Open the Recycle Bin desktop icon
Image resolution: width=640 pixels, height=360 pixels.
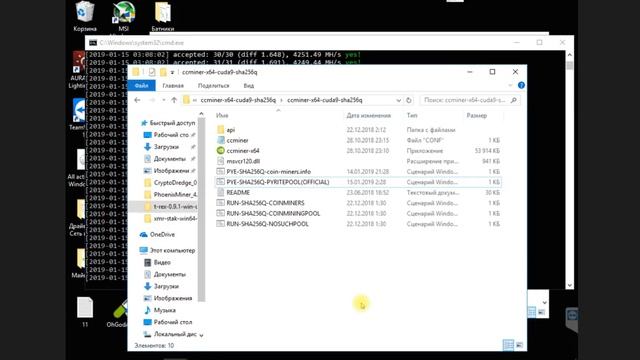pyautogui.click(x=85, y=16)
